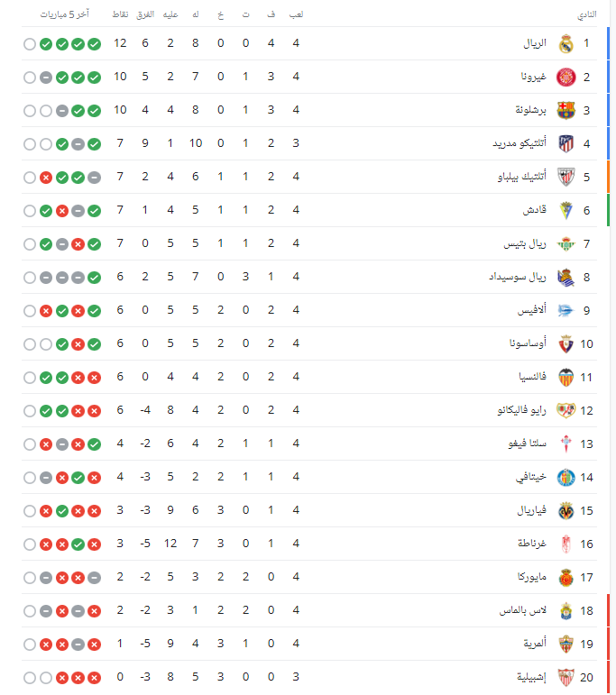Sort by the نقاط column header

(x=120, y=14)
